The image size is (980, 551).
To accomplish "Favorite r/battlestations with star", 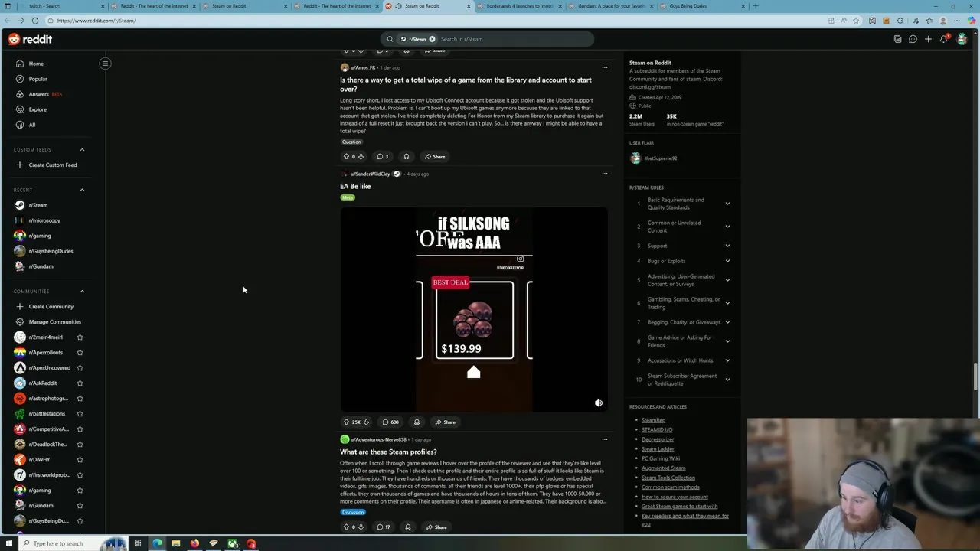I will point(80,413).
